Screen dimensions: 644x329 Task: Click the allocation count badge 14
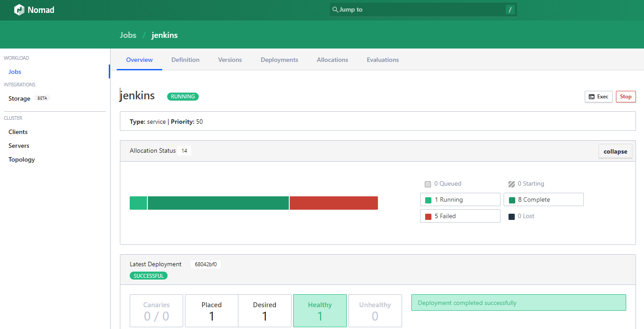[184, 151]
